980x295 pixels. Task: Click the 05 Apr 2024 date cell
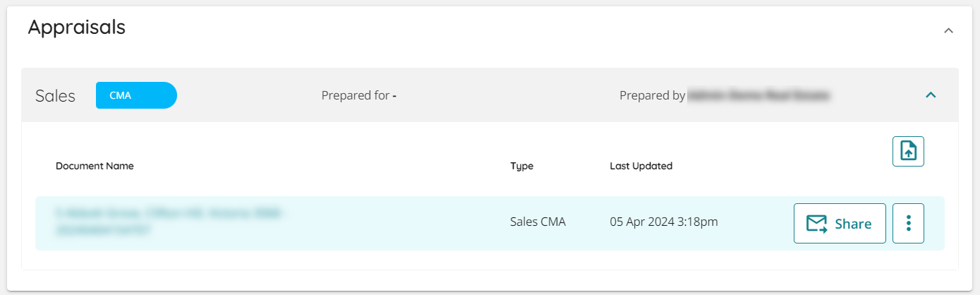click(x=664, y=222)
